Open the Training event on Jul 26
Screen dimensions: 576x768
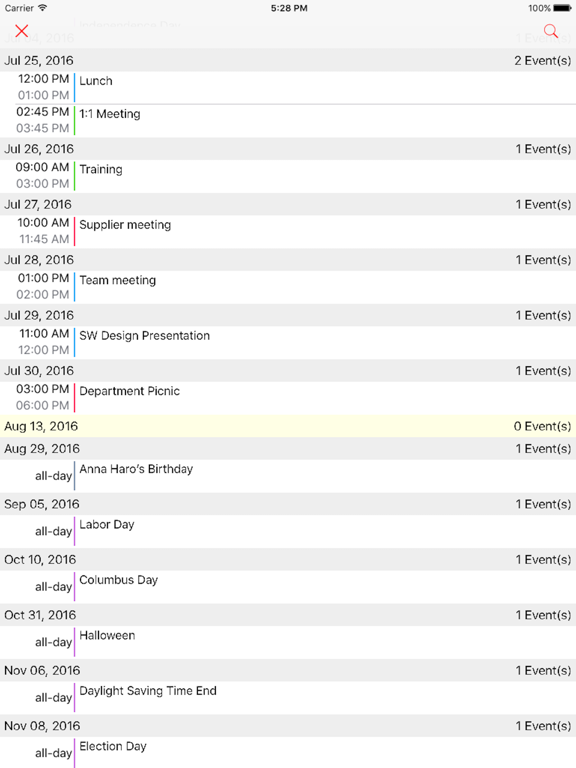pyautogui.click(x=288, y=176)
